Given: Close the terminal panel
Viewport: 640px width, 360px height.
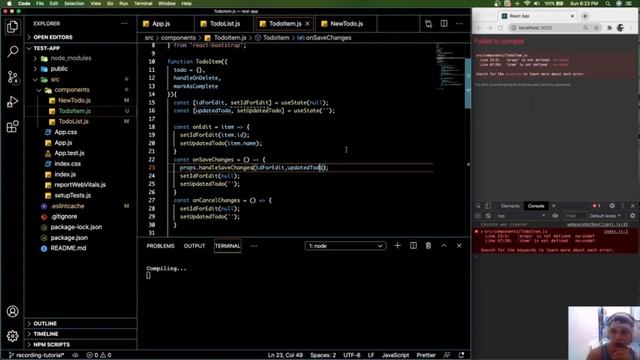Looking at the screenshot, I should pos(459,246).
